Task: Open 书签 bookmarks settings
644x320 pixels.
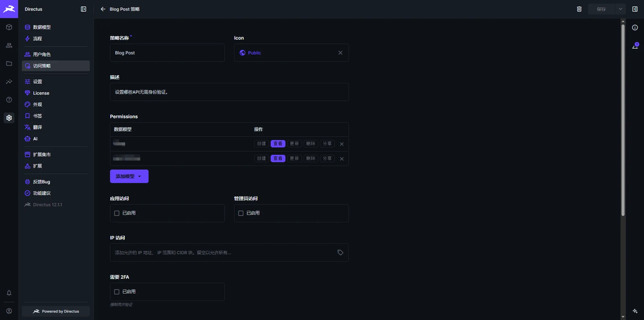Action: click(56, 116)
